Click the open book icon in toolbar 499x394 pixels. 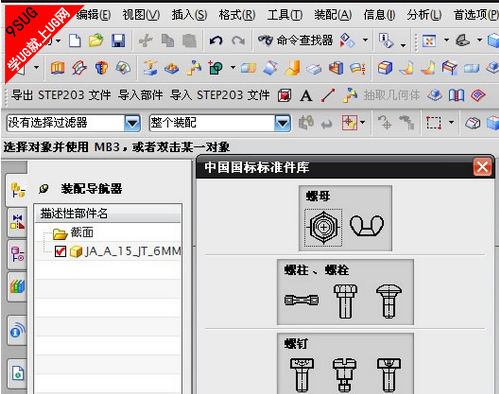[x=456, y=96]
